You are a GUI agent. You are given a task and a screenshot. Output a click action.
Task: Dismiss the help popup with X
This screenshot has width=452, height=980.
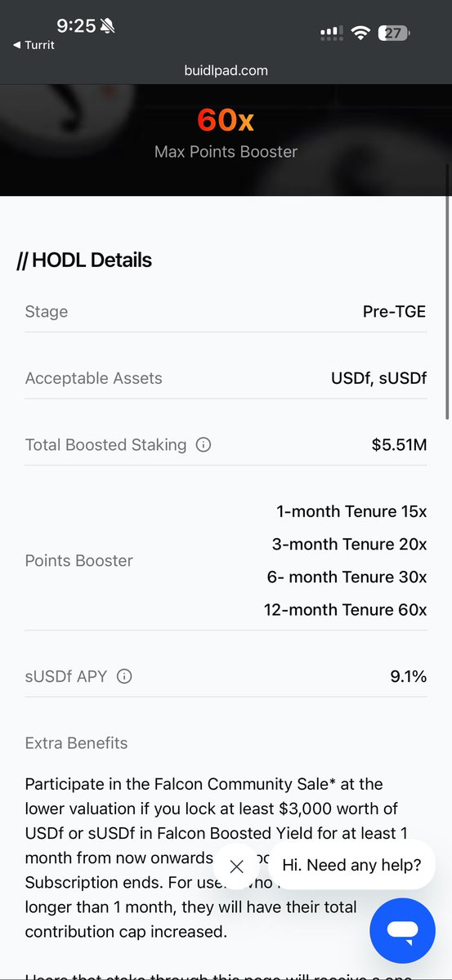pos(236,866)
